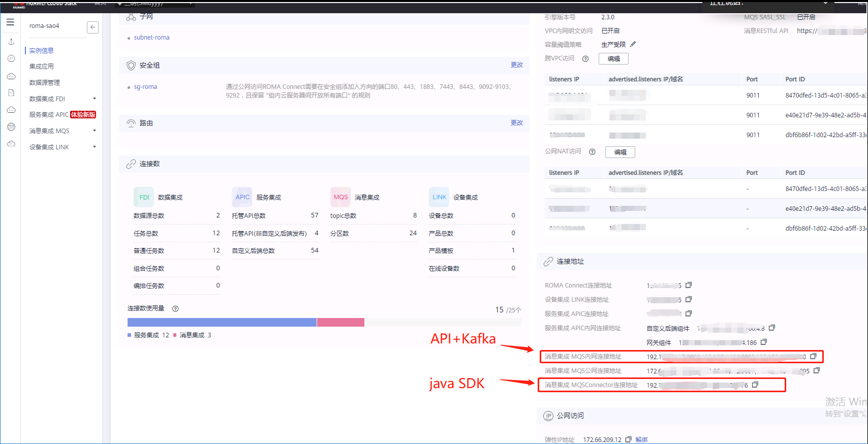This screenshot has height=444, width=868.
Task: Click the 编排任务数 row label
Action: (x=149, y=286)
